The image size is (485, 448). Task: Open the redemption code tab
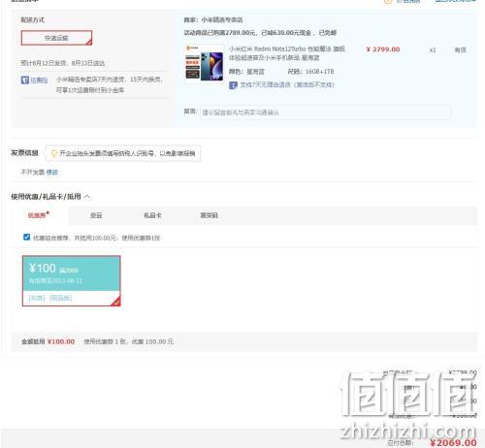coord(209,215)
